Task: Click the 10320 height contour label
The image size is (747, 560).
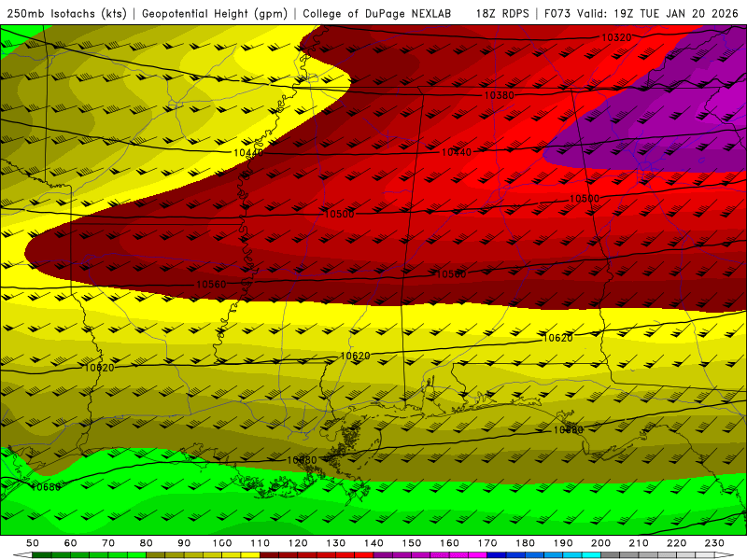Action: [616, 37]
